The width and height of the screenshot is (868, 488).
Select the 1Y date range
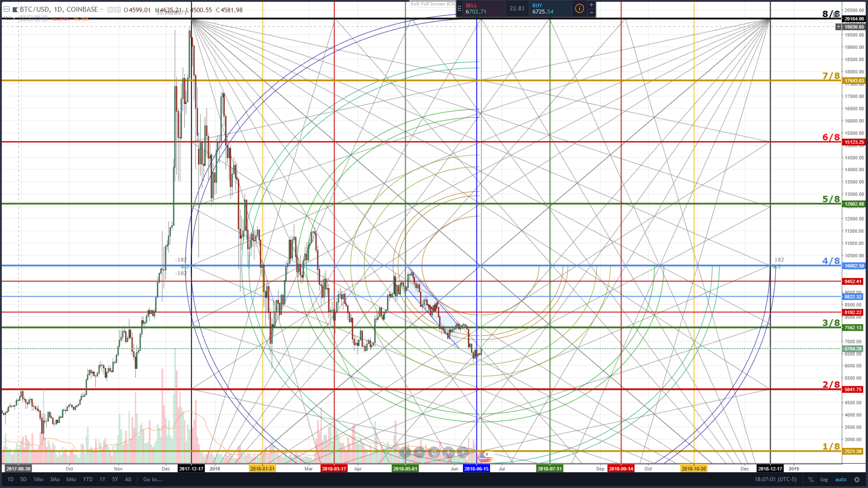[x=103, y=479]
